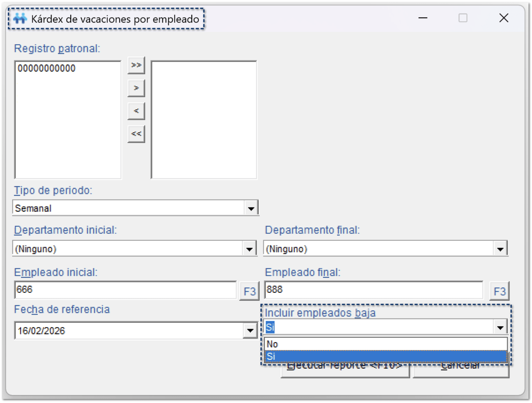
Task: Click the single > move right button
Action: coord(136,88)
